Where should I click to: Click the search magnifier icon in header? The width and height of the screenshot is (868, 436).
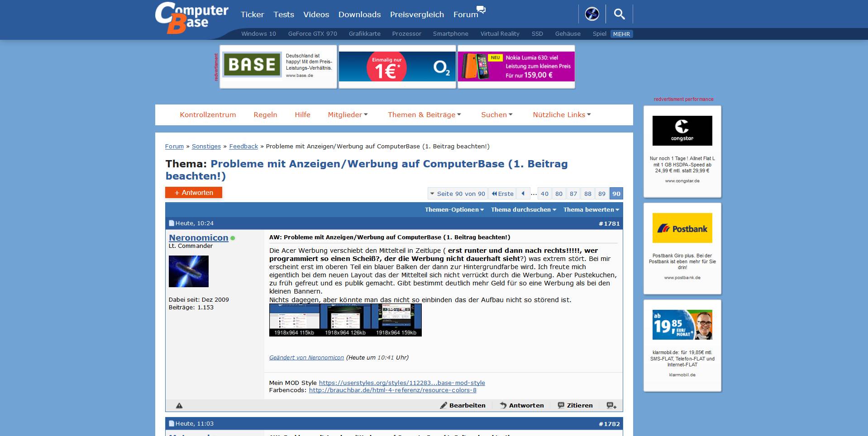pos(619,14)
